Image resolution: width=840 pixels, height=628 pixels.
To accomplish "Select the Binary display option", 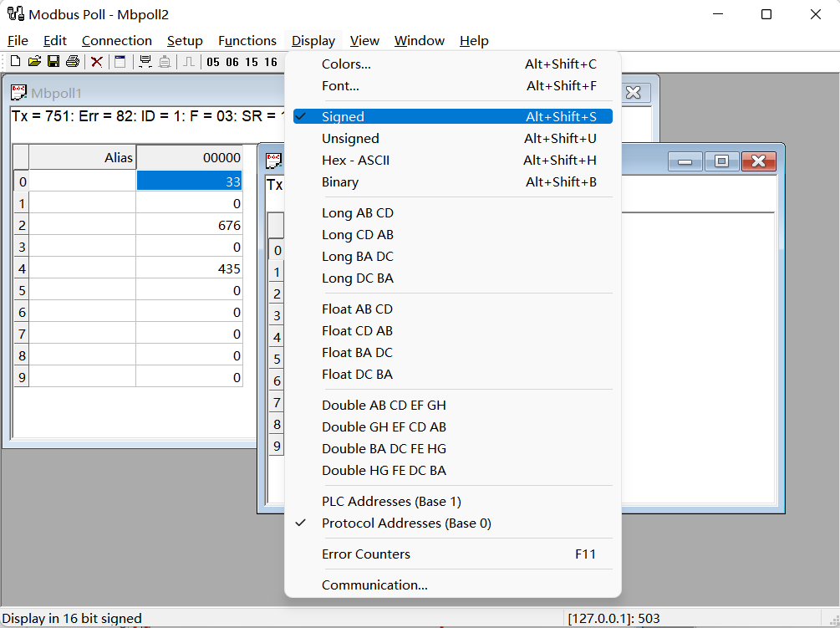I will 453,182.
